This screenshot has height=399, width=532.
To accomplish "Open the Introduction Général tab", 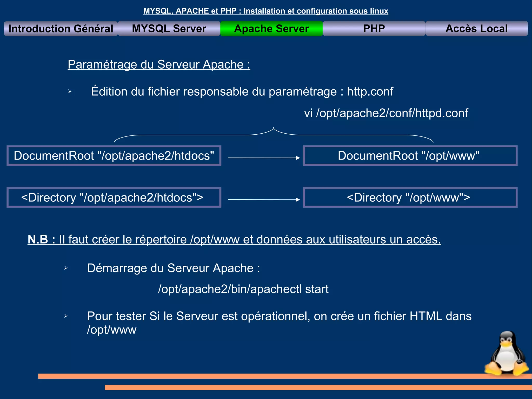I will (61, 29).
